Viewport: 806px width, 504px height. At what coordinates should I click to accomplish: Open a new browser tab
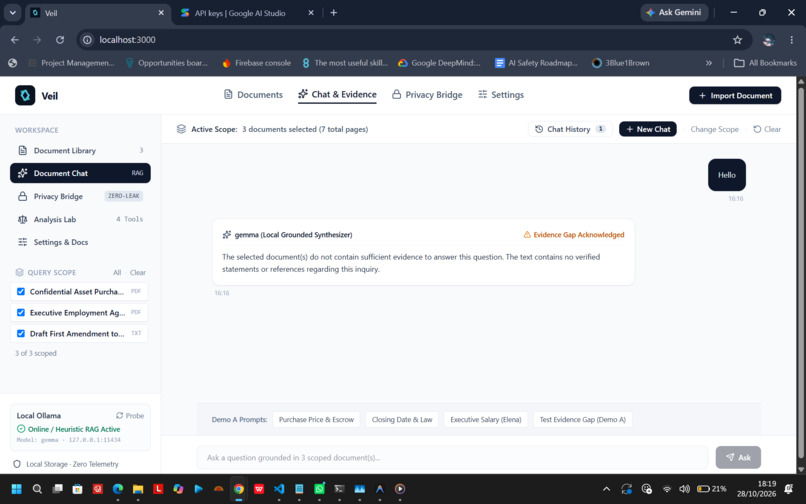pos(334,13)
